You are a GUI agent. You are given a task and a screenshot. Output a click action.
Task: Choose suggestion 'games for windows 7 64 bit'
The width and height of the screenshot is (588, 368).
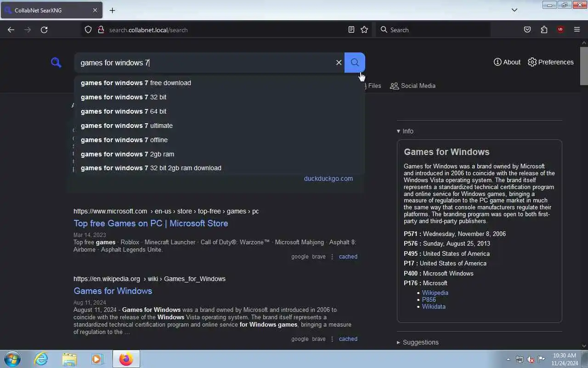[x=220, y=111]
